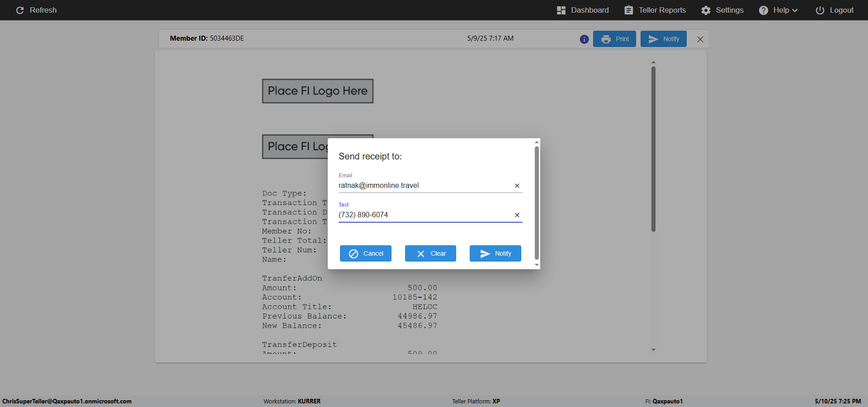Screen dimensions: 868x407
Task: Click Notify in the receipt header
Action: pos(664,39)
